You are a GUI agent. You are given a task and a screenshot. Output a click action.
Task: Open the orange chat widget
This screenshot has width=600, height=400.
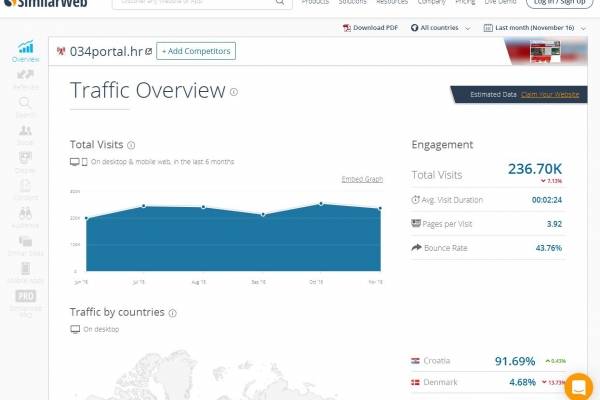coord(579,386)
